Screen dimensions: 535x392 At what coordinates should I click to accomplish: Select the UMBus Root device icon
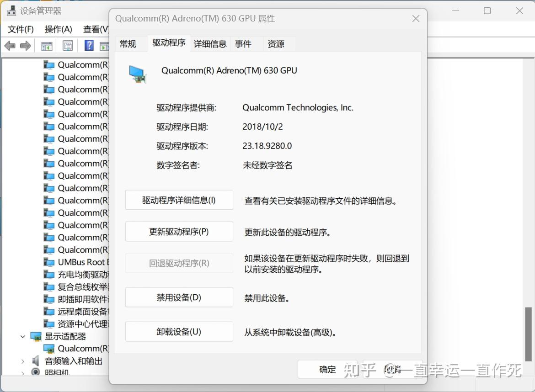(x=49, y=262)
